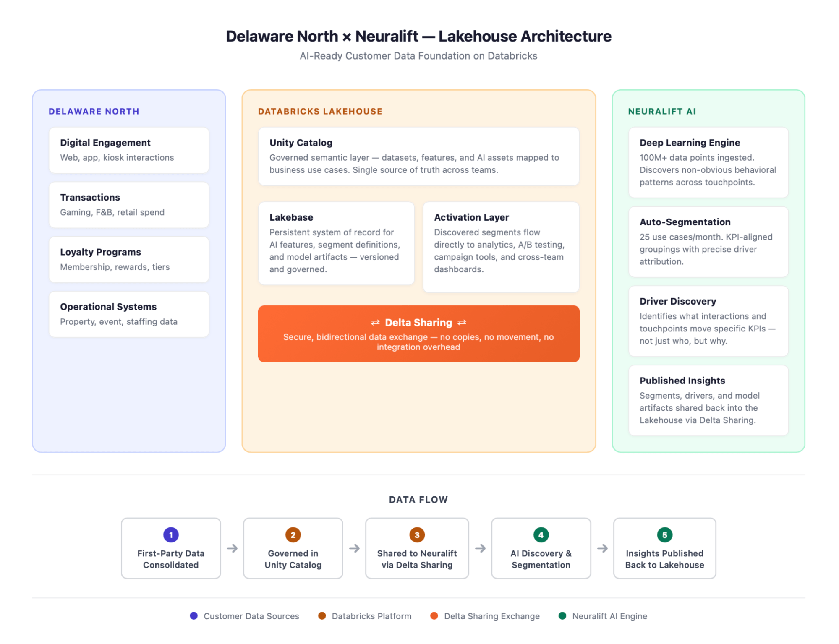This screenshot has height=644, width=839.
Task: Open the Activation Layer card
Action: (x=501, y=247)
